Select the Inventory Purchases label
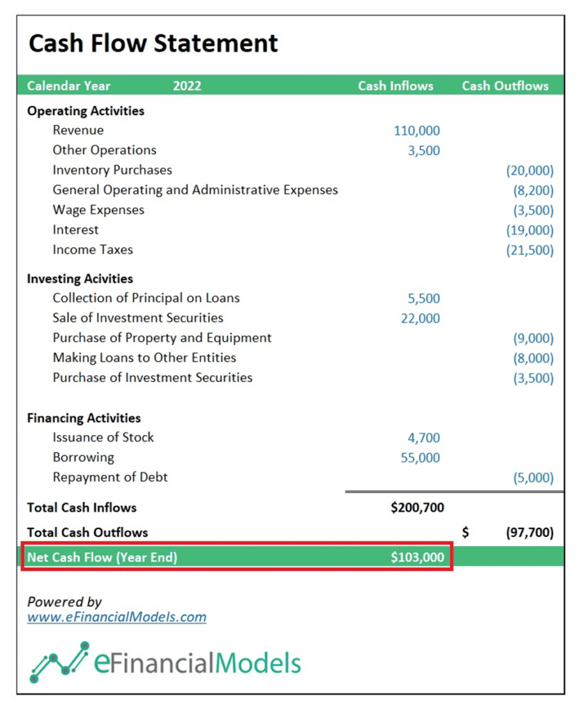Viewport: 588px width, 714px height. 112,170
